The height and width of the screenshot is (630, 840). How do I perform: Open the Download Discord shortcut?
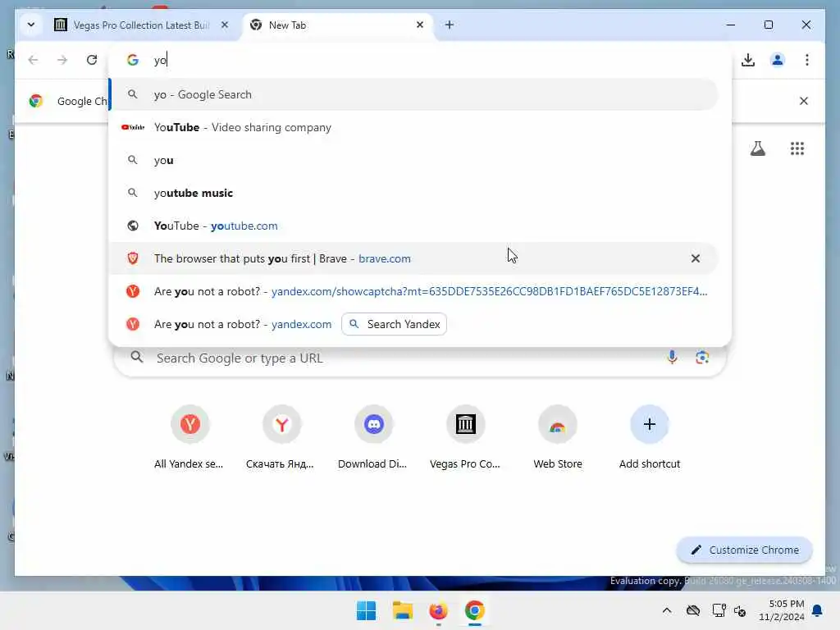click(x=373, y=437)
